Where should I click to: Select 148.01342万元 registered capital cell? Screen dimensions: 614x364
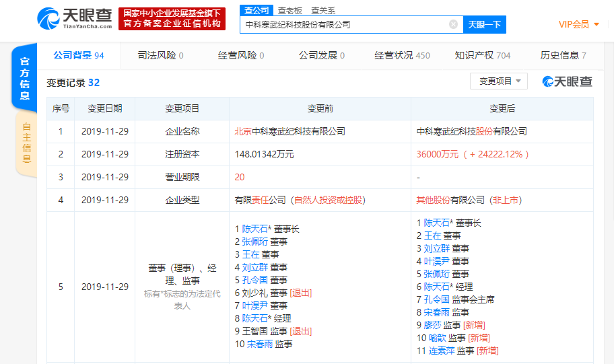320,155
